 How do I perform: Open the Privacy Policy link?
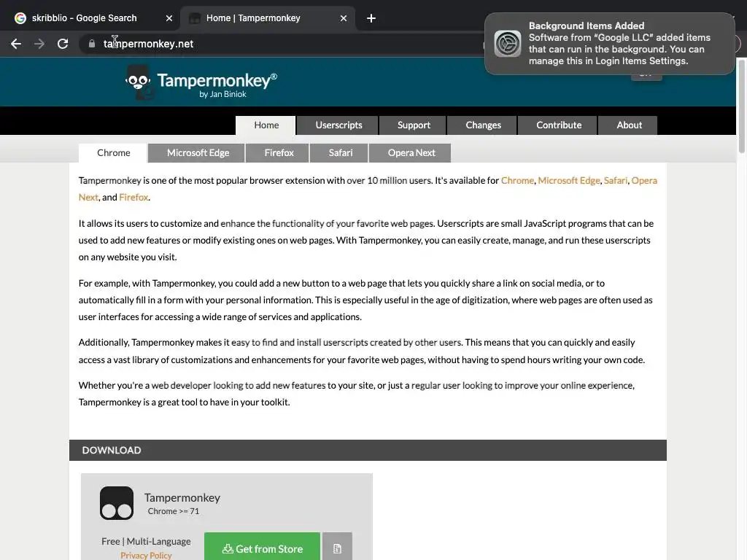[x=146, y=555]
